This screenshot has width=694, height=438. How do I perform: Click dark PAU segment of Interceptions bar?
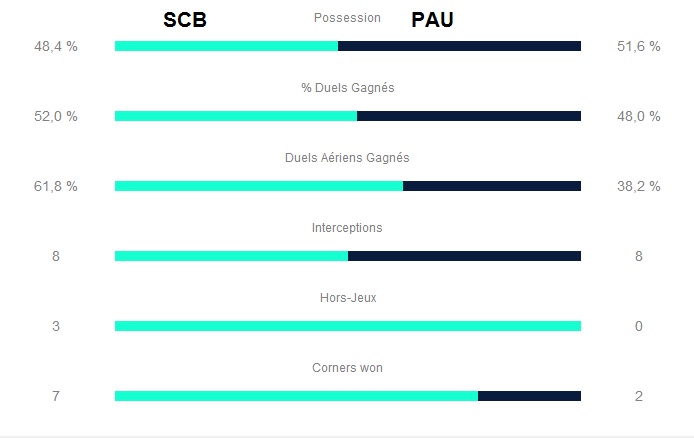pos(464,256)
